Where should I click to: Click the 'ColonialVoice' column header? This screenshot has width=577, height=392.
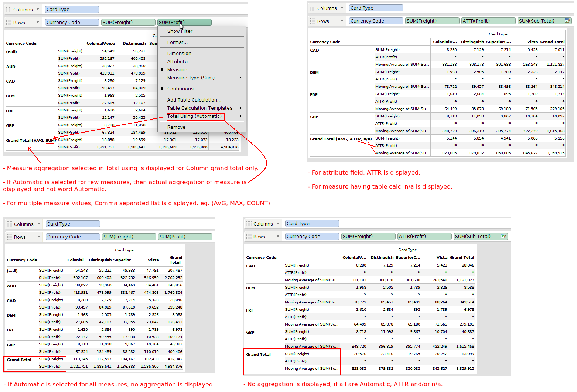coord(100,44)
